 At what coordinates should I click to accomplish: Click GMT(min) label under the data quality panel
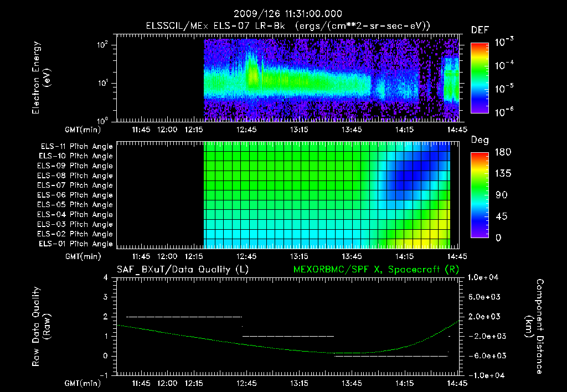(x=83, y=383)
